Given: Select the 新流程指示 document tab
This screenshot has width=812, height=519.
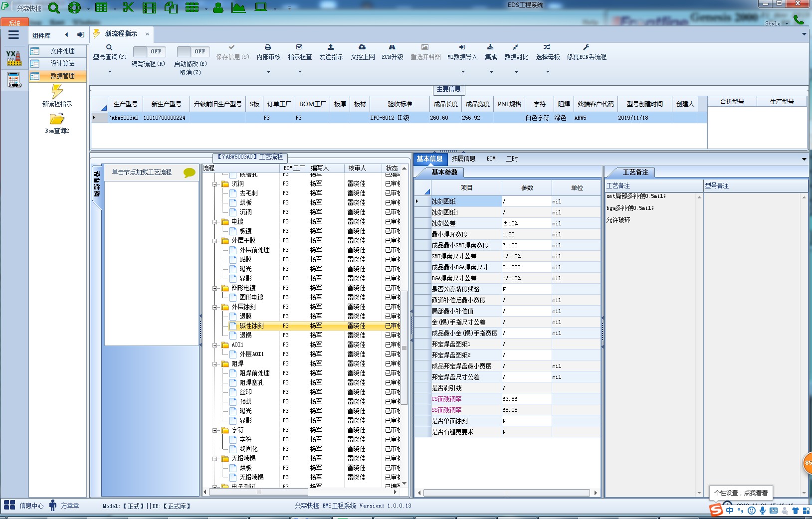Looking at the screenshot, I should click(x=121, y=34).
